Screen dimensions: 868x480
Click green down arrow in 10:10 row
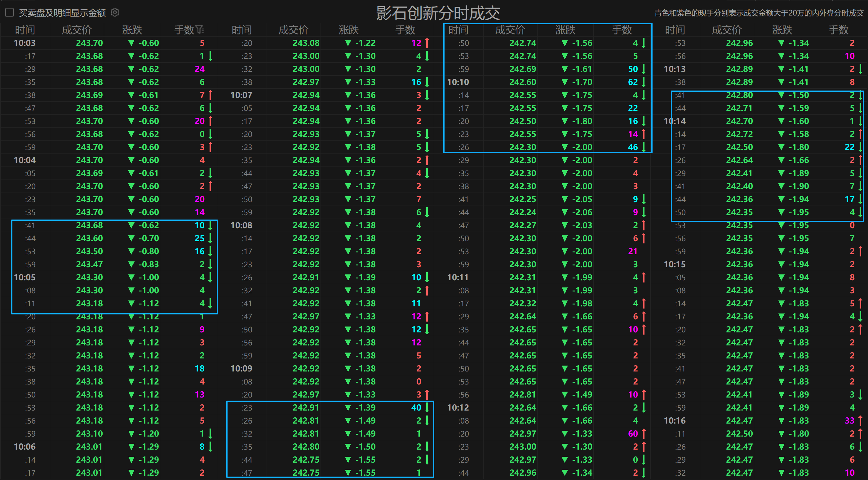[x=644, y=82]
